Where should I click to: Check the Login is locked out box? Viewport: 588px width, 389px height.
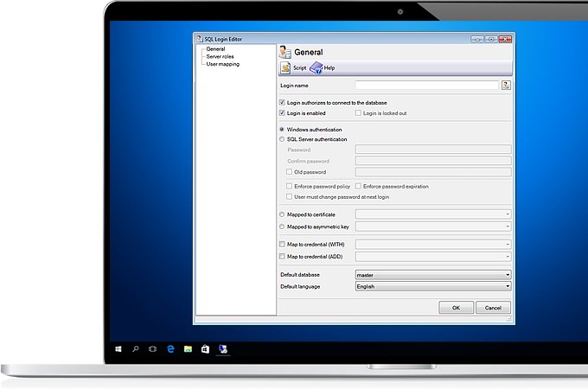(x=358, y=112)
